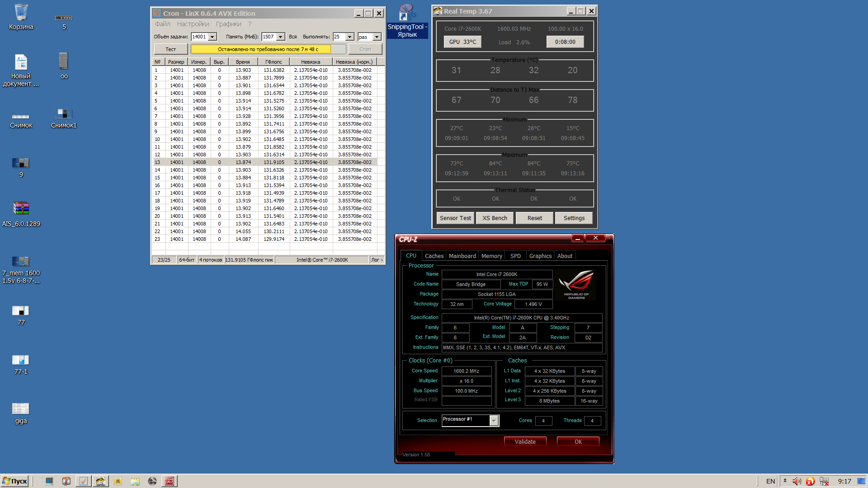Click the yellow R icon in the taskbar
This screenshot has height=488, width=868.
(118, 481)
